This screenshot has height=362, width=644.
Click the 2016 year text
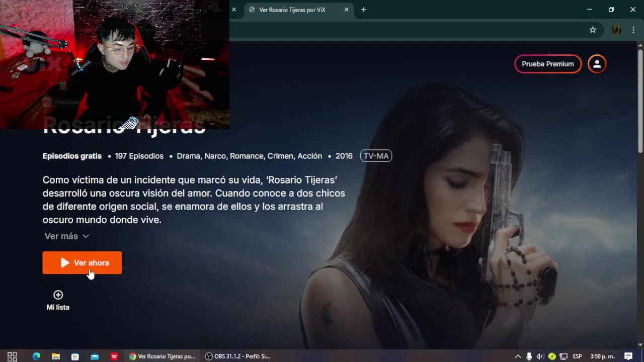tap(344, 156)
